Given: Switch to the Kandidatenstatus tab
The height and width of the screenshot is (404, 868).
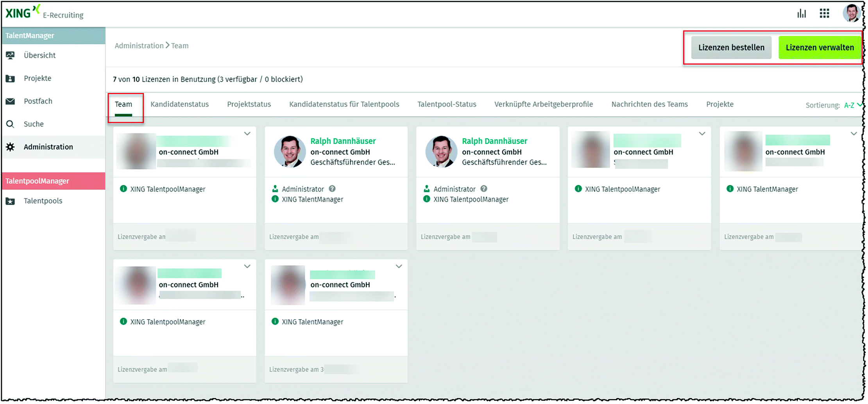Looking at the screenshot, I should (179, 104).
